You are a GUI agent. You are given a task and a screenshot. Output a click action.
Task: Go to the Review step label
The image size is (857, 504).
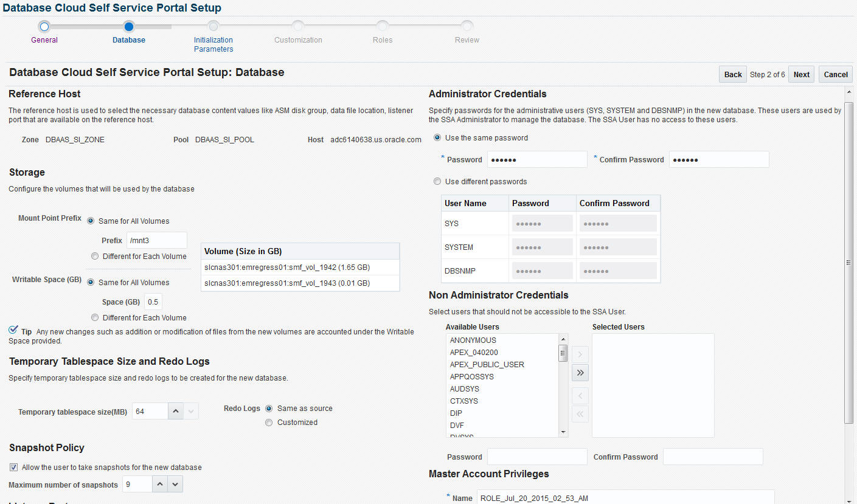click(x=467, y=40)
